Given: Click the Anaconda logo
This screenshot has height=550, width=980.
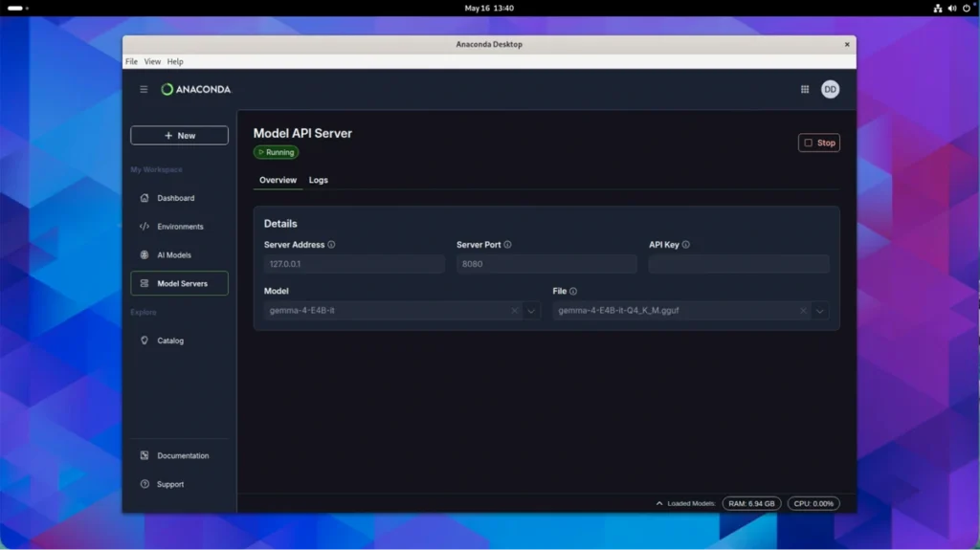Looking at the screenshot, I should tap(195, 89).
